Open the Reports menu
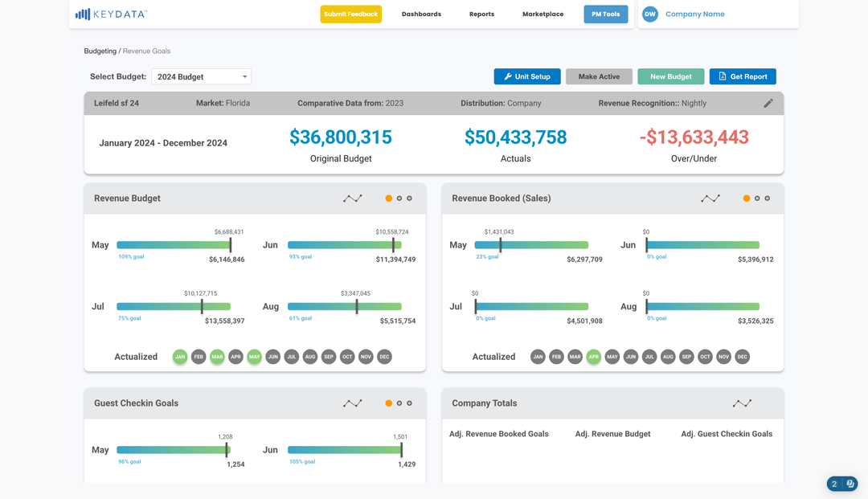The width and height of the screenshot is (868, 499). [x=481, y=14]
